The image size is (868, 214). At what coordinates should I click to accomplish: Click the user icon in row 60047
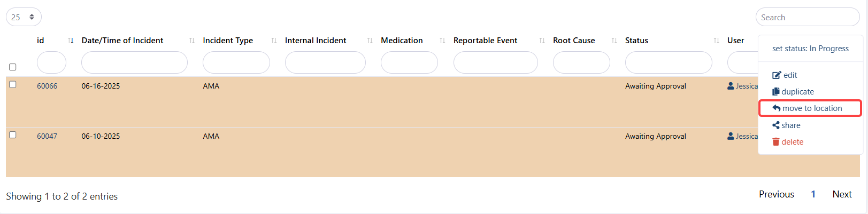[x=731, y=136]
